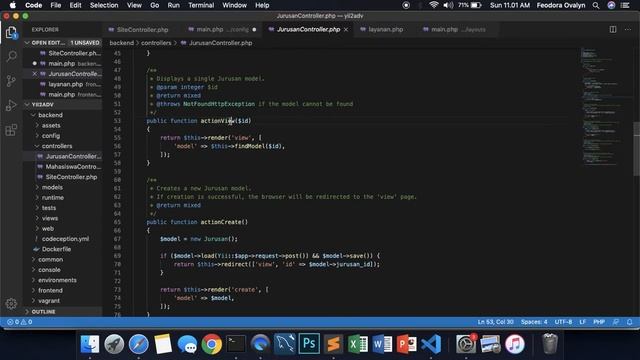Click the feedback icon in status bar
The image size is (640, 360).
coord(616,322)
